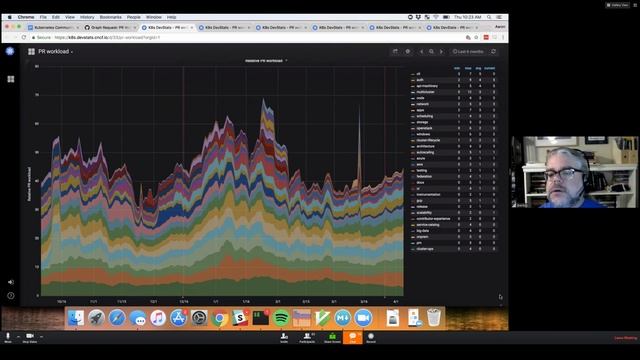Click 'Leave Meeting' in Zoom
Image resolution: width=640 pixels, height=360 pixels.
pos(626,338)
